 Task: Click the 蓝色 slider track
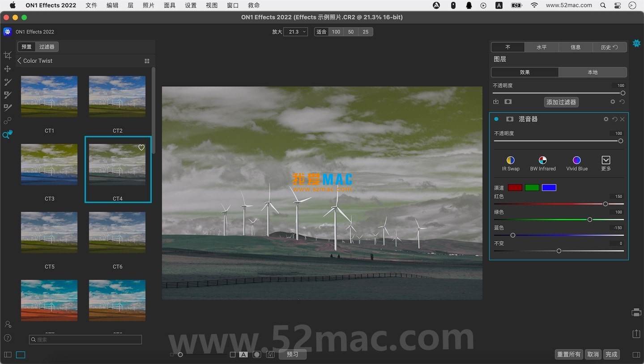(x=559, y=235)
